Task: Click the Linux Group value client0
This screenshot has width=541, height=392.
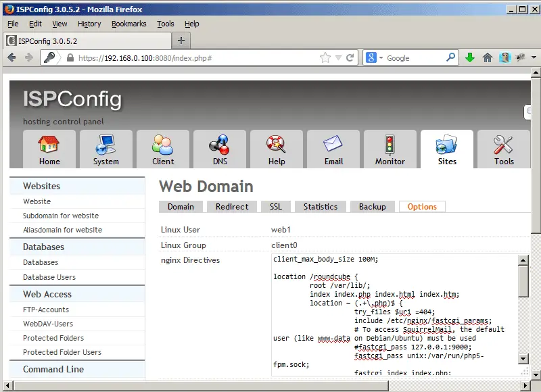Action: (x=284, y=245)
